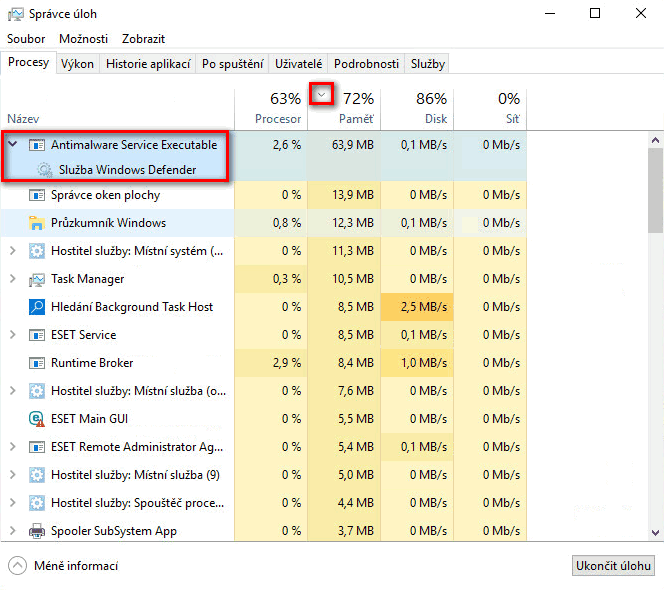This screenshot has height=590, width=664.
Task: Click the 2,9 % CPU value for Runtime Broker
Action: click(287, 363)
